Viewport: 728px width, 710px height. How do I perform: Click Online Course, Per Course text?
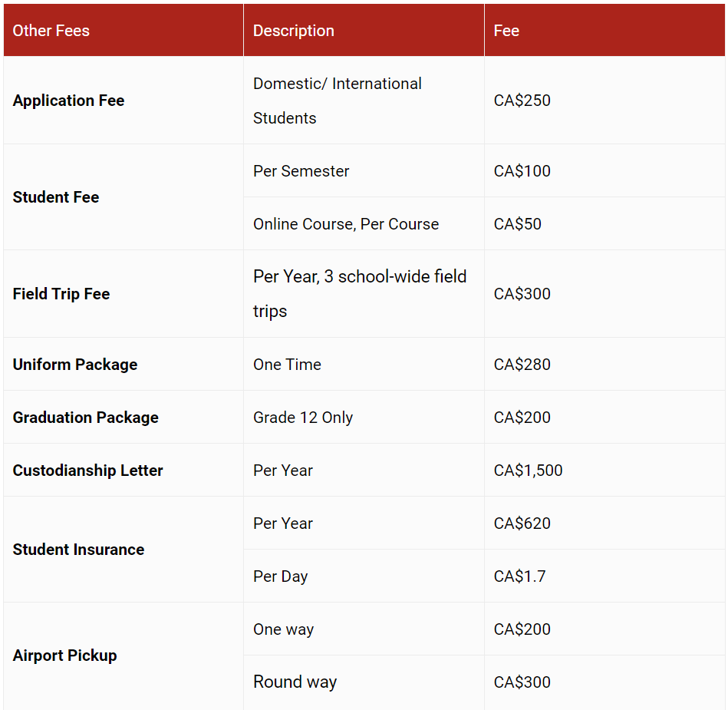click(346, 224)
